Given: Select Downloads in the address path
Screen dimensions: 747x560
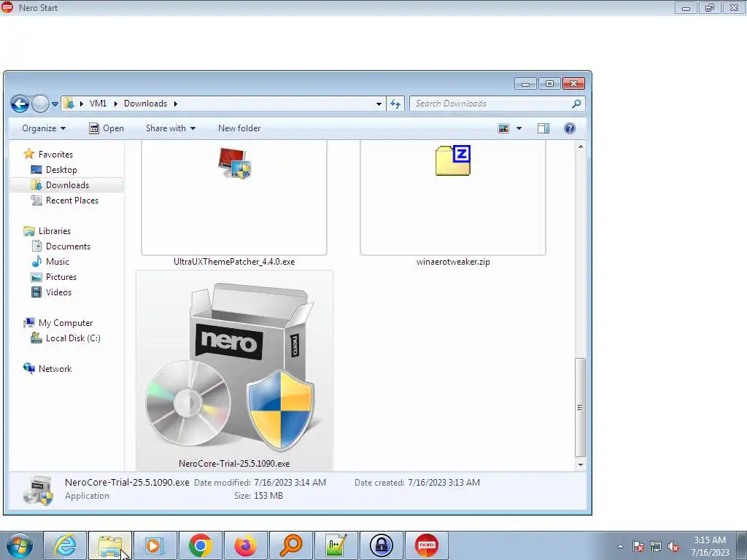Looking at the screenshot, I should click(145, 104).
